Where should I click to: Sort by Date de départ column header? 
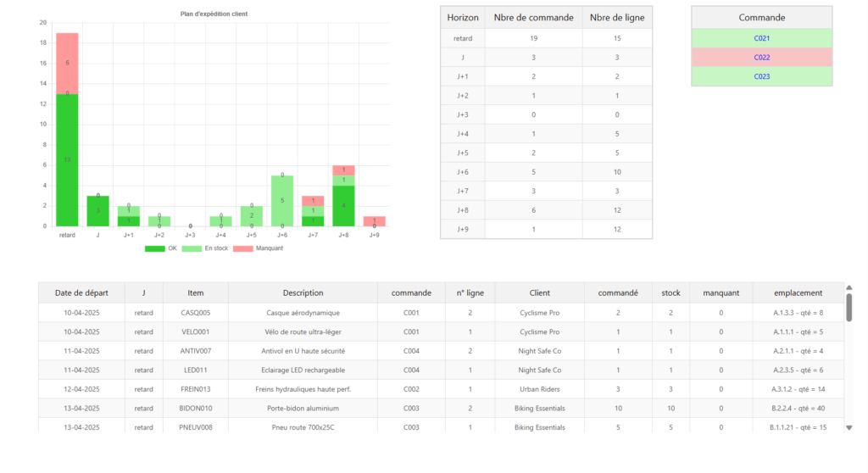tap(81, 292)
